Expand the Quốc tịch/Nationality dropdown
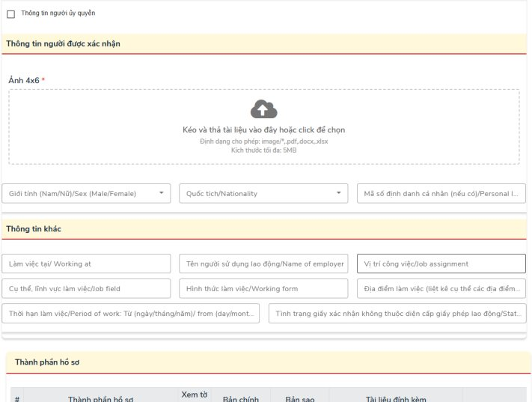Viewport: 532px width, 402px height. coord(263,193)
